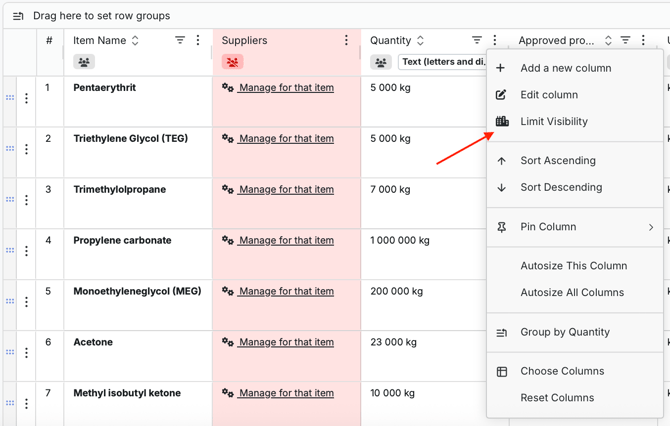The image size is (670, 426).
Task: Select Edit column in the context menu
Action: coord(575,95)
